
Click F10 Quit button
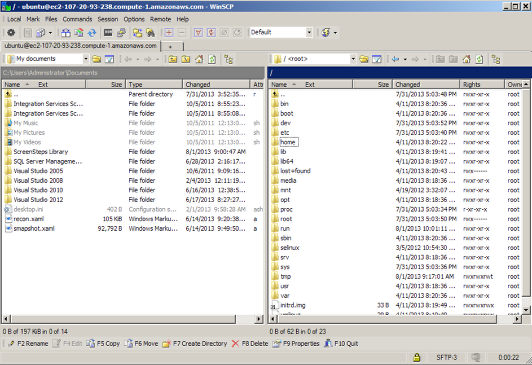tap(341, 344)
